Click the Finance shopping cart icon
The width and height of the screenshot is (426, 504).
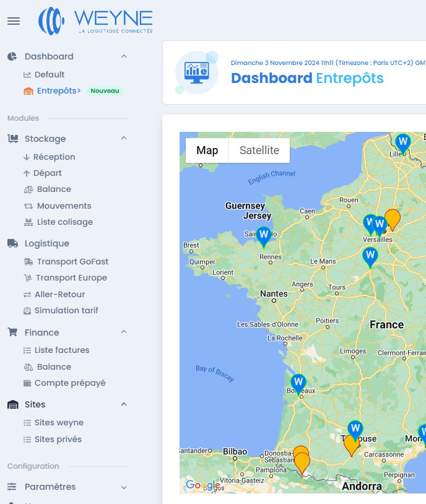coord(12,332)
